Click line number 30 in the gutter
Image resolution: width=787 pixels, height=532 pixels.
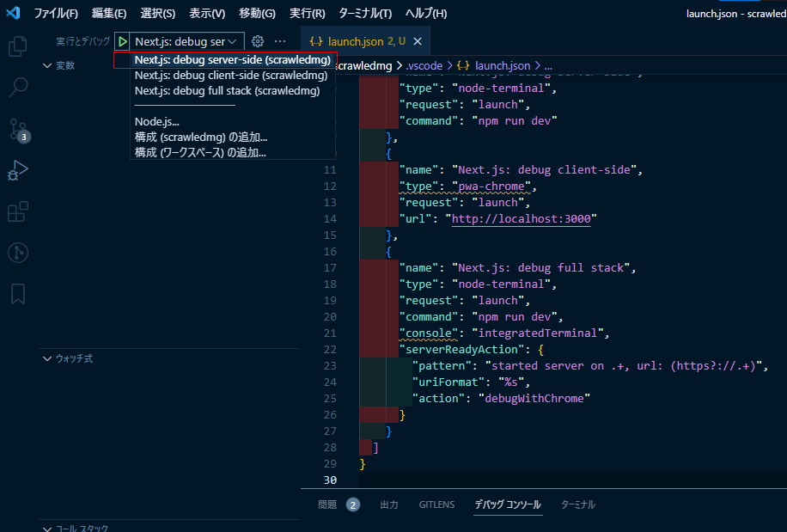(330, 480)
